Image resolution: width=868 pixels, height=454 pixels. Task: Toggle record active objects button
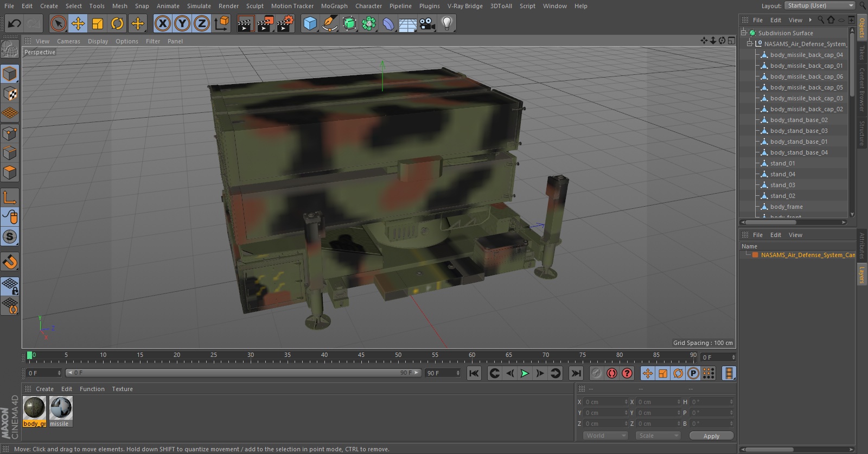click(x=596, y=373)
